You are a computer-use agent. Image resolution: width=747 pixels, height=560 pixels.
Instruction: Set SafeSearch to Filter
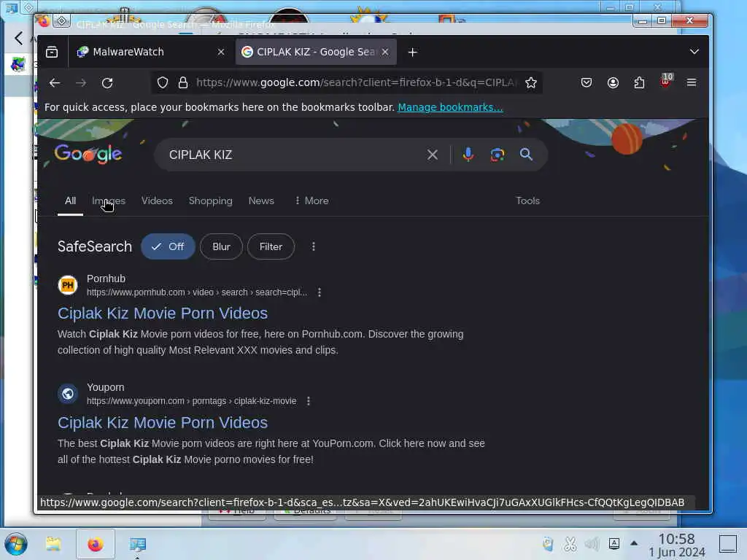271,246
